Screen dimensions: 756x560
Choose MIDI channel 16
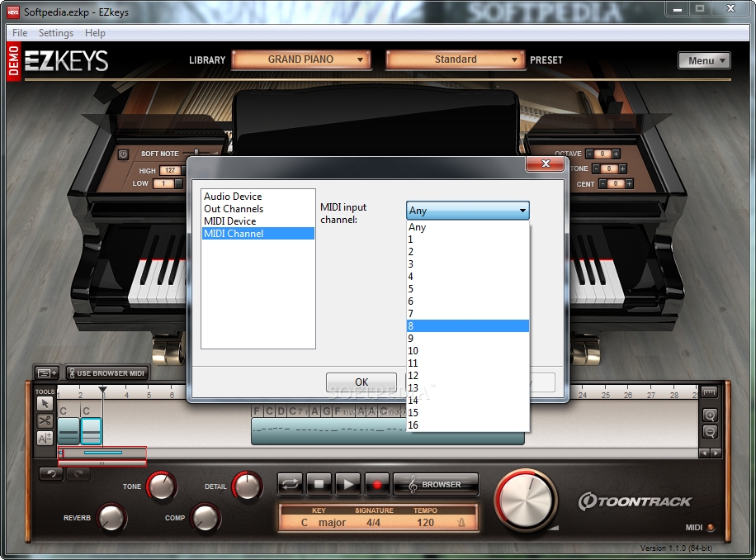pyautogui.click(x=468, y=425)
